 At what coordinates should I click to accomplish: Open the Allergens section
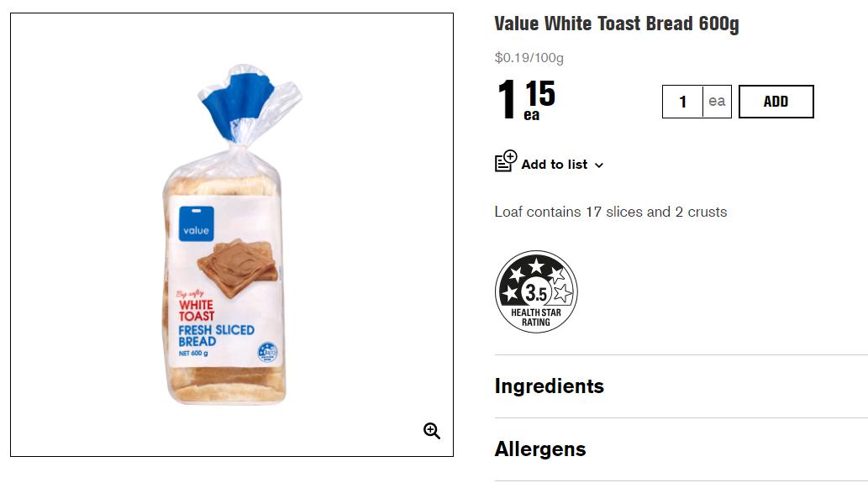click(540, 449)
